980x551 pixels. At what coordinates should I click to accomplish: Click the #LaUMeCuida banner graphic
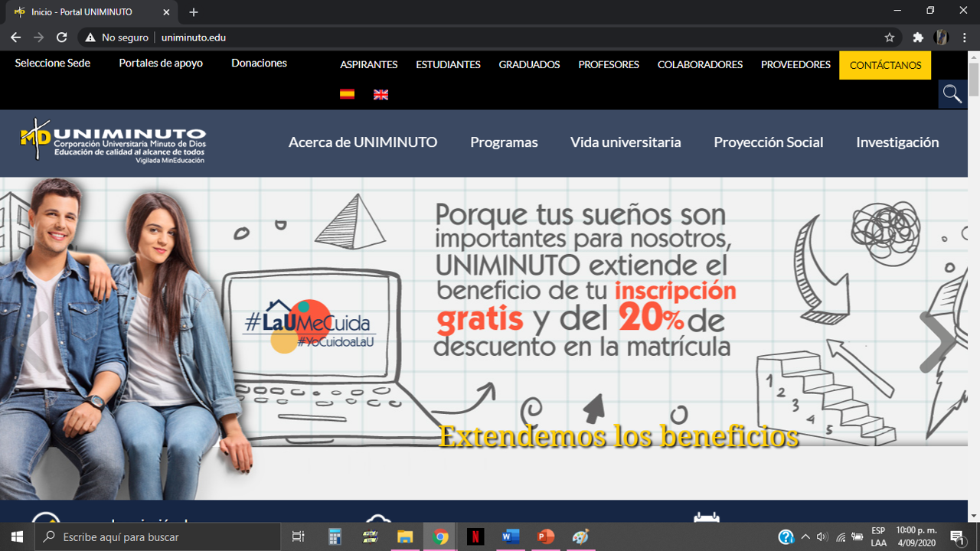coord(309,327)
